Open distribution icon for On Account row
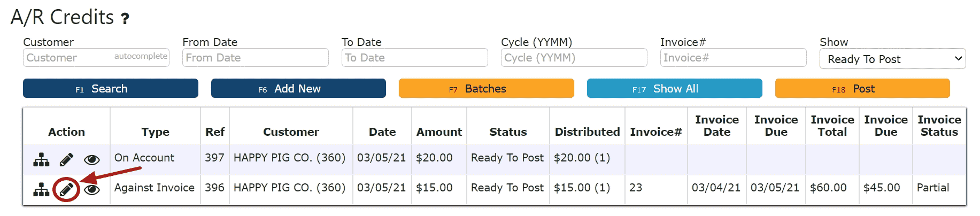 pyautogui.click(x=41, y=159)
